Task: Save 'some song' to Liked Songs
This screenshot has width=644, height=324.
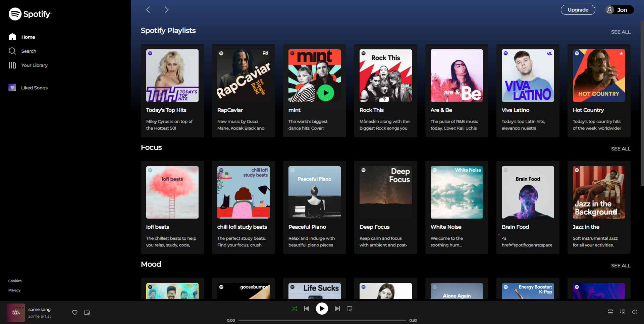Action: tap(74, 313)
